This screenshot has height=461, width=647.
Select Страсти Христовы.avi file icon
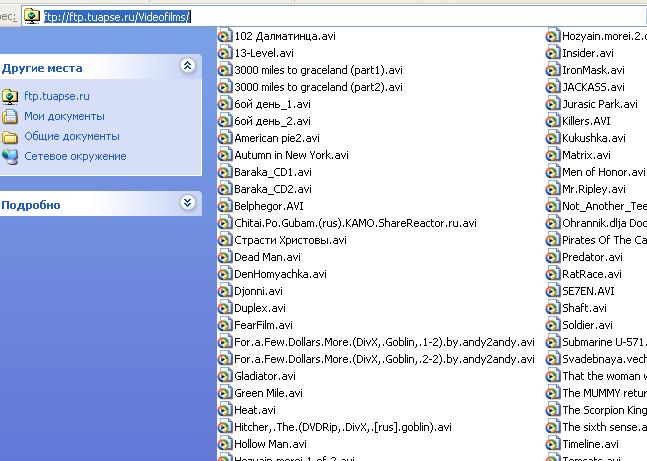(224, 240)
